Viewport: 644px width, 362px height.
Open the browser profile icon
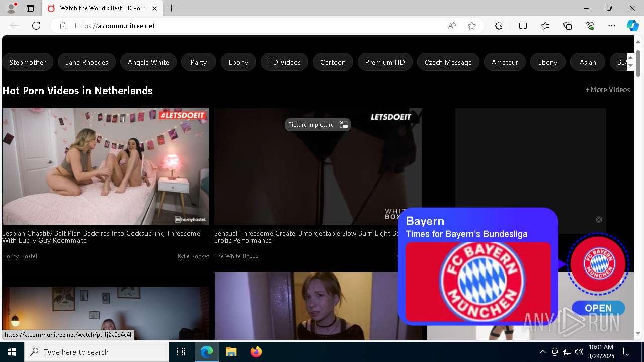(x=11, y=8)
